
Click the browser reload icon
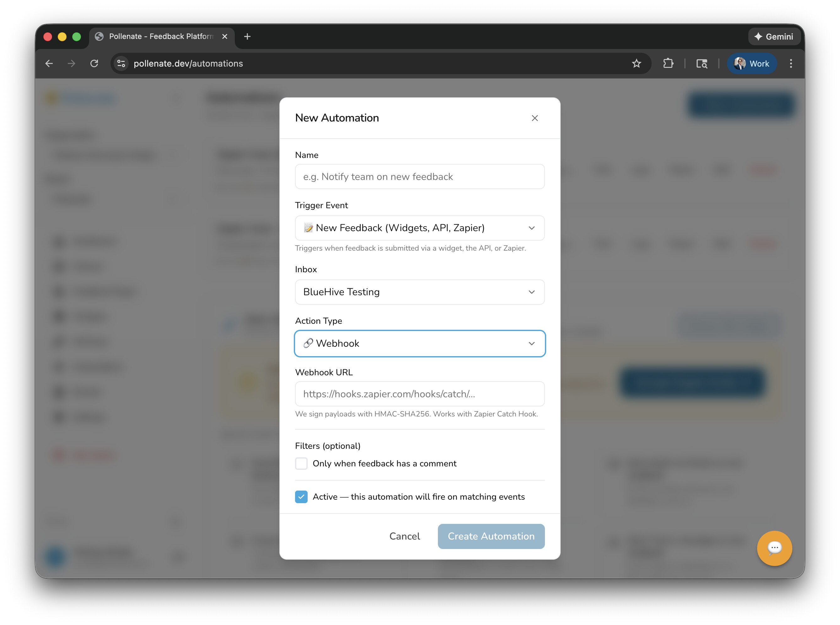click(94, 63)
